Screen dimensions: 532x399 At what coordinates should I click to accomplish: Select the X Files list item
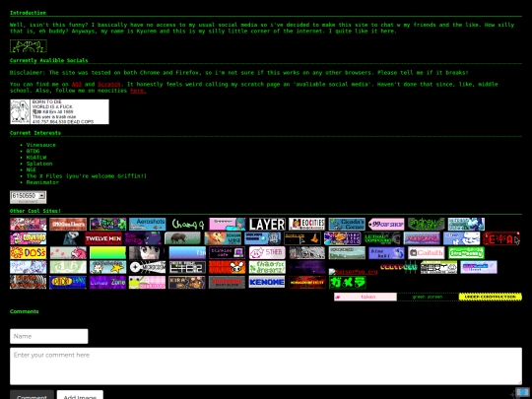click(x=87, y=176)
